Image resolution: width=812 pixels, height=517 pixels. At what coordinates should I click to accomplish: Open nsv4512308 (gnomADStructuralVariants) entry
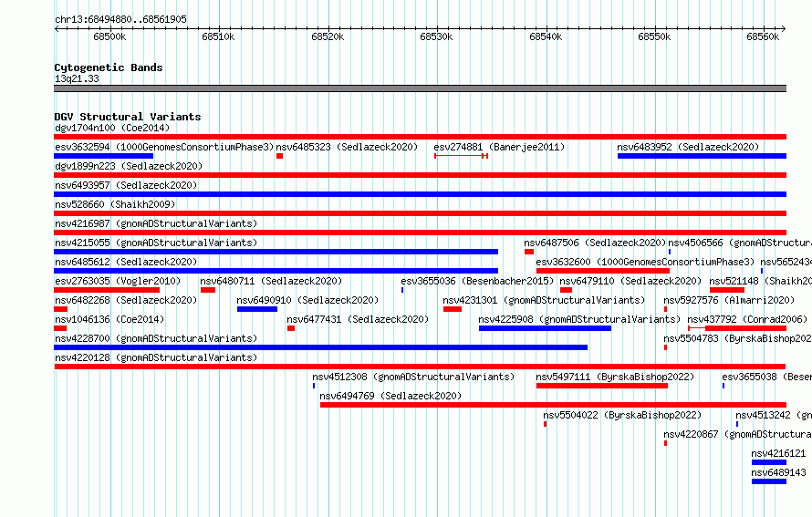[413, 377]
